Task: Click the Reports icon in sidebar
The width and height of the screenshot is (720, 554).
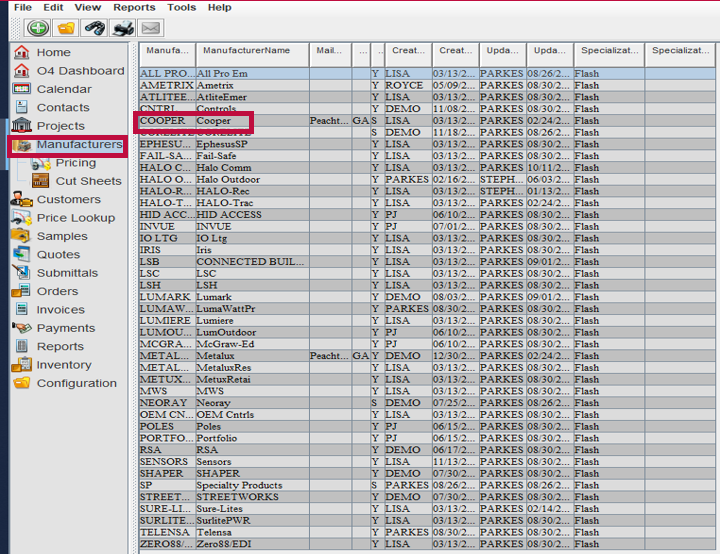Action: [x=22, y=346]
